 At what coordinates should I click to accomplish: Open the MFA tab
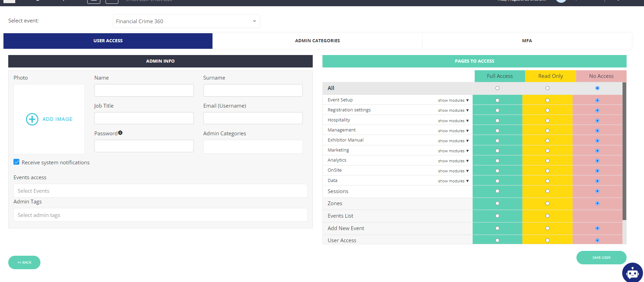click(x=527, y=41)
